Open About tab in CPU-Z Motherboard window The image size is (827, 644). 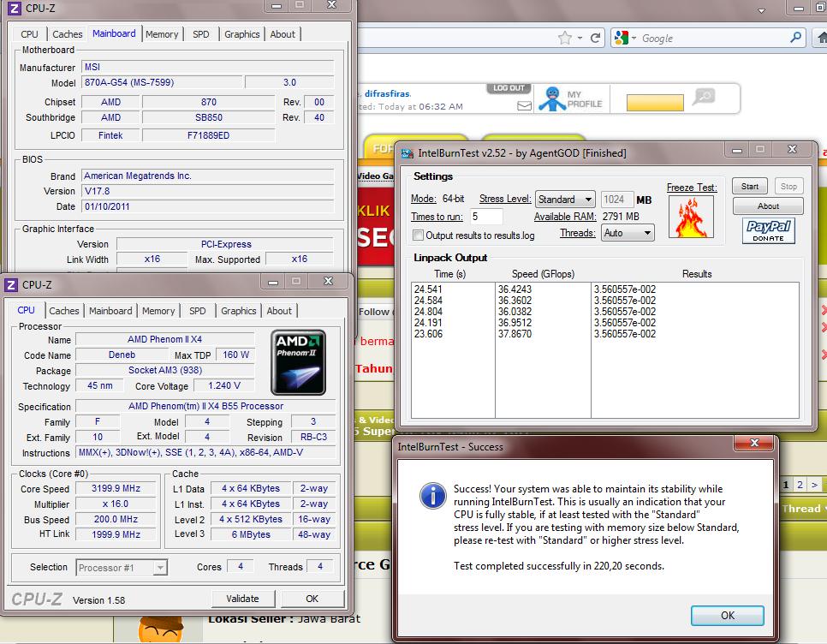283,34
